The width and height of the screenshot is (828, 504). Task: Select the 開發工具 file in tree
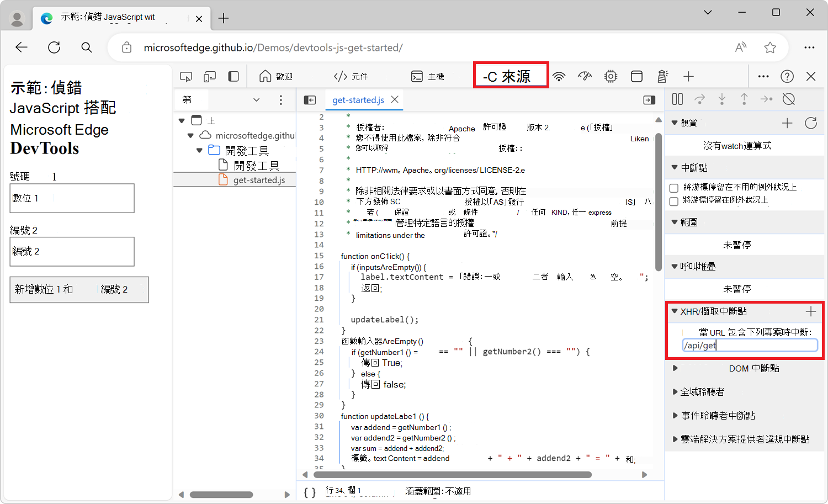point(249,165)
